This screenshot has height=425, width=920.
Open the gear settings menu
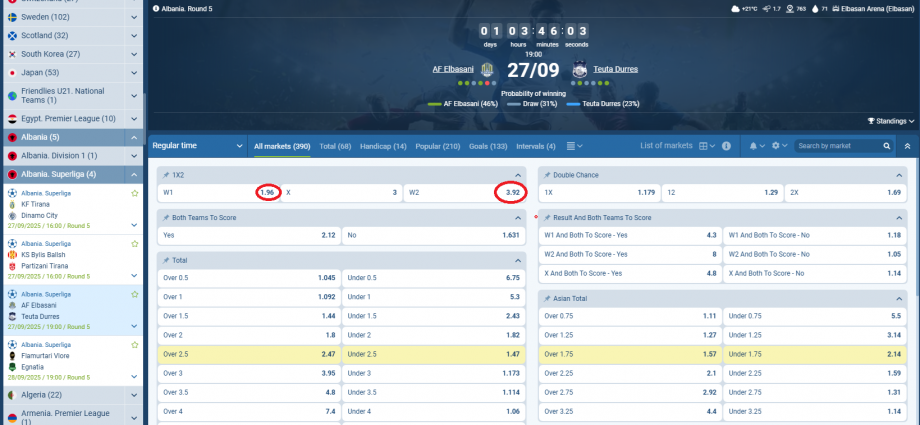coord(775,146)
